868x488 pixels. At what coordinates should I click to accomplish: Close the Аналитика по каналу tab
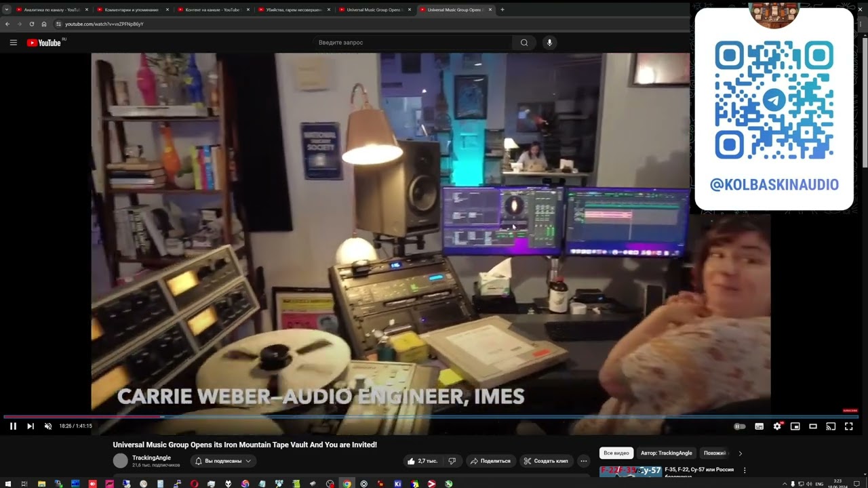click(87, 10)
